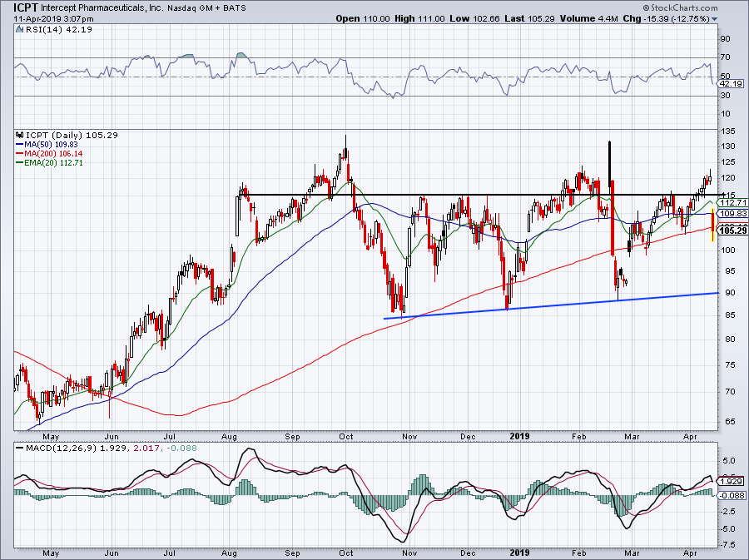The width and height of the screenshot is (749, 560).
Task: Click the Nasdaq GM + BATS exchange label
Action: (x=207, y=8)
